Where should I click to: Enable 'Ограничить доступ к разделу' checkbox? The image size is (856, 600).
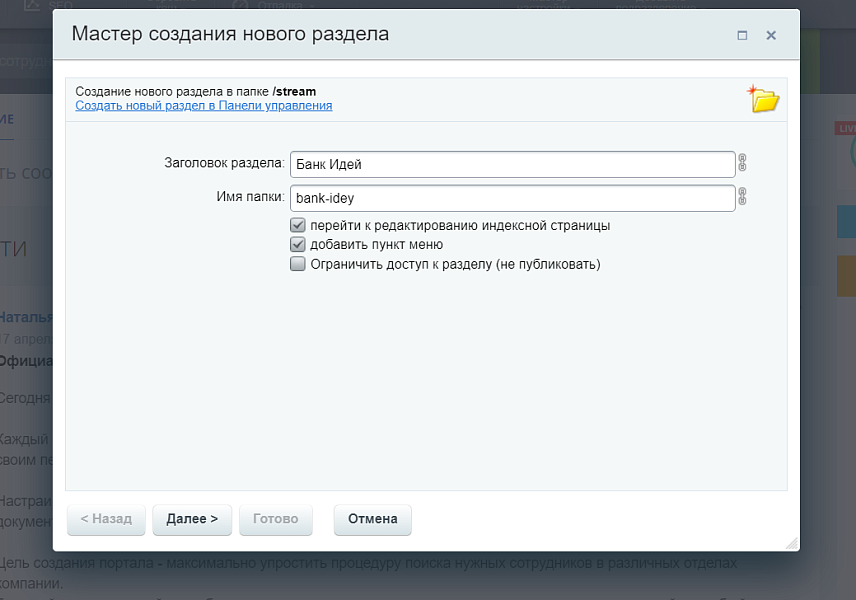pos(297,265)
